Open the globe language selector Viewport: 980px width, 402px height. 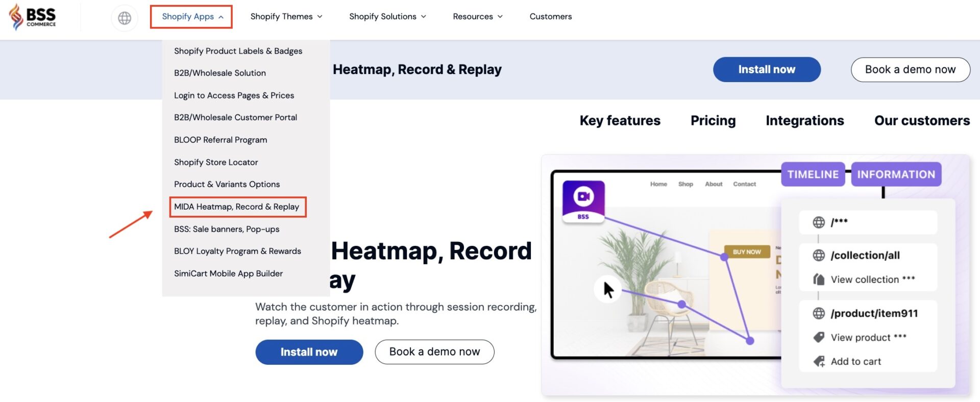pyautogui.click(x=125, y=18)
